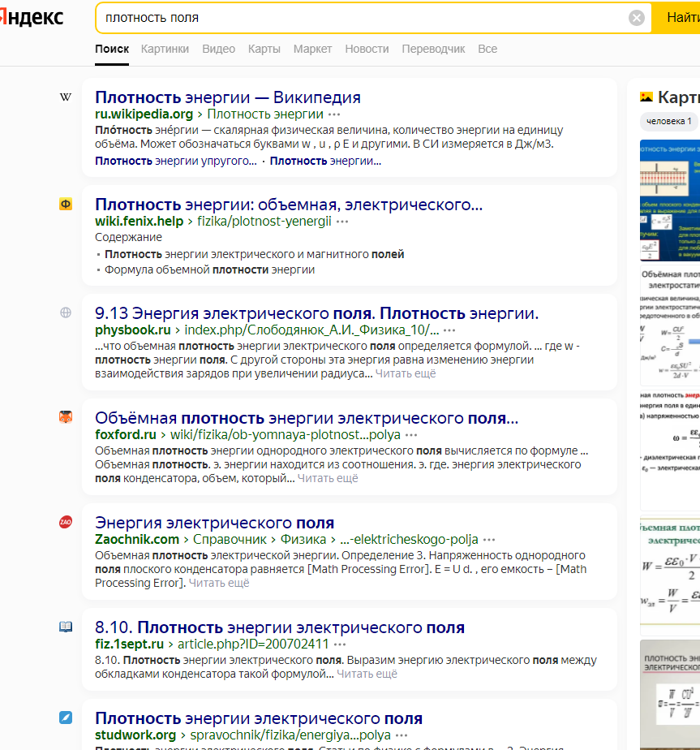This screenshot has width=700, height=750.
Task: Click the Wikipedia favicon beside the first result
Action: [66, 97]
